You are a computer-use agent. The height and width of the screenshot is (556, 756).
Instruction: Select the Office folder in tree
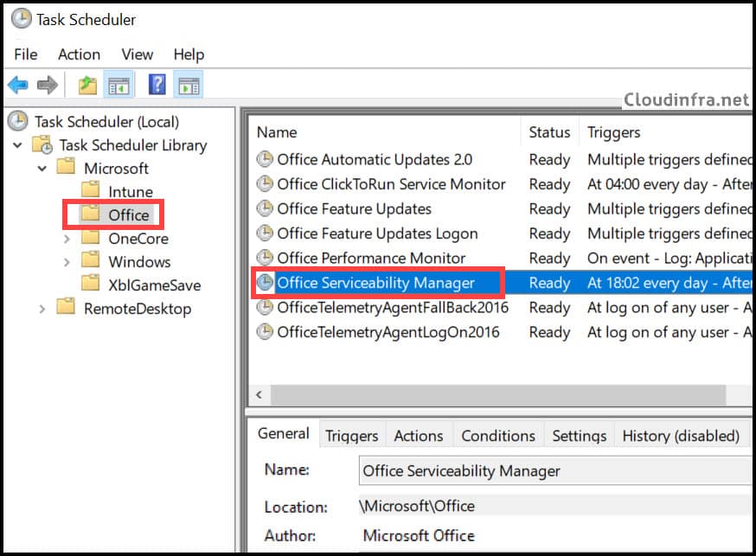tap(128, 215)
